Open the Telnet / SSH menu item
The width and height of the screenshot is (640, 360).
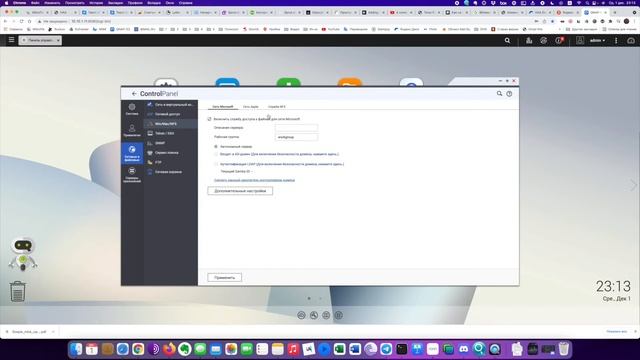[171, 133]
